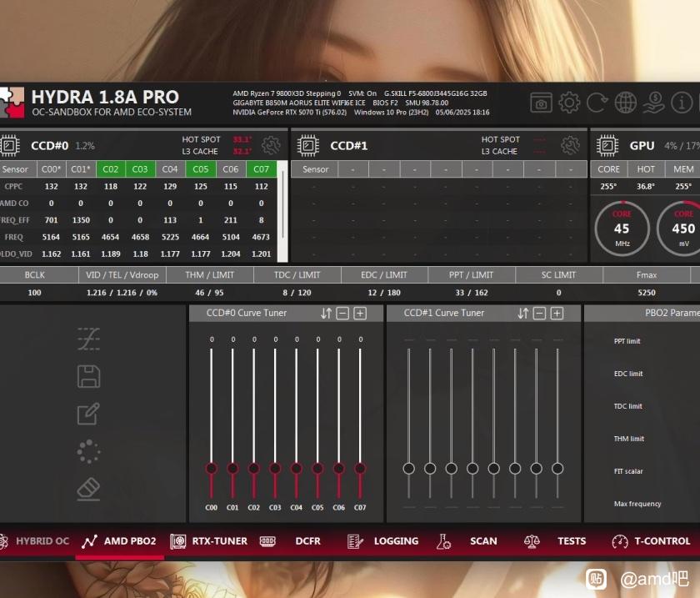Click the VID / TEL / Vdroop column header
This screenshot has height=598, width=700.
[x=122, y=275]
